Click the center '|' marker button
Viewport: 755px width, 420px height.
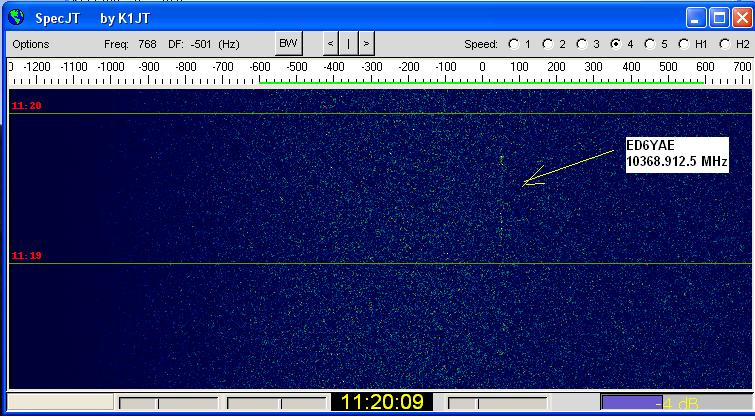point(349,43)
